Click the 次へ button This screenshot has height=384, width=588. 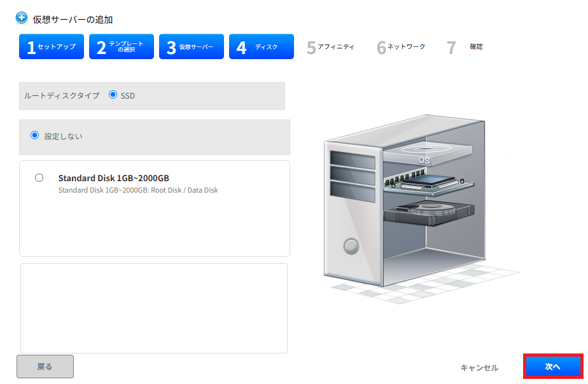click(553, 366)
